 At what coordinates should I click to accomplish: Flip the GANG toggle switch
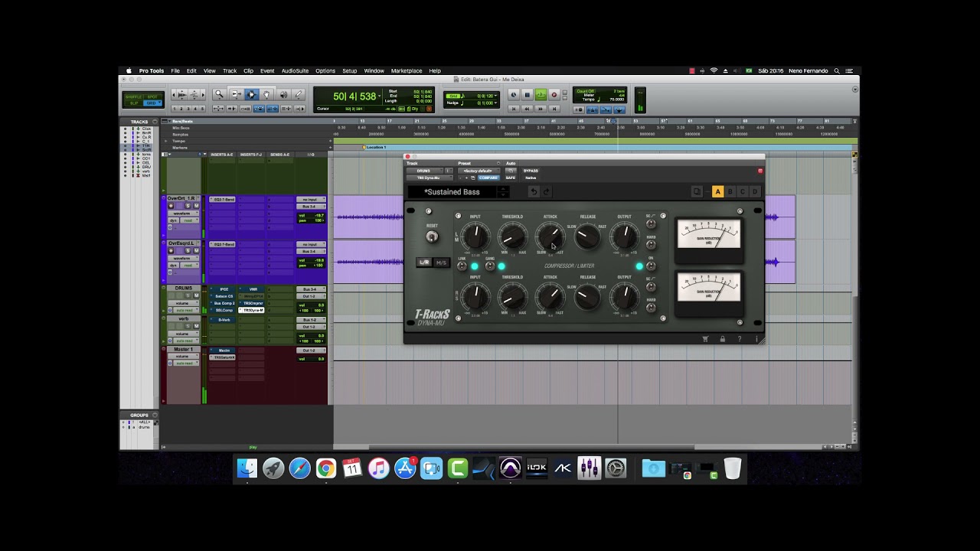click(490, 266)
